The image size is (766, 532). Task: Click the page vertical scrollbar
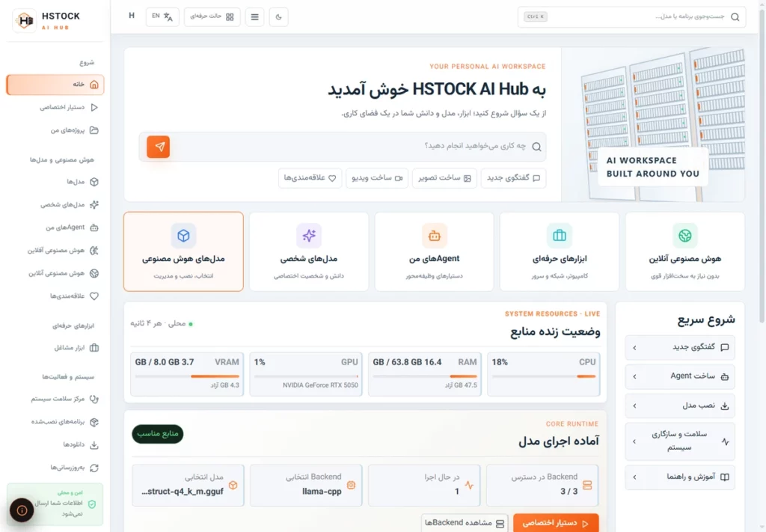(x=762, y=166)
